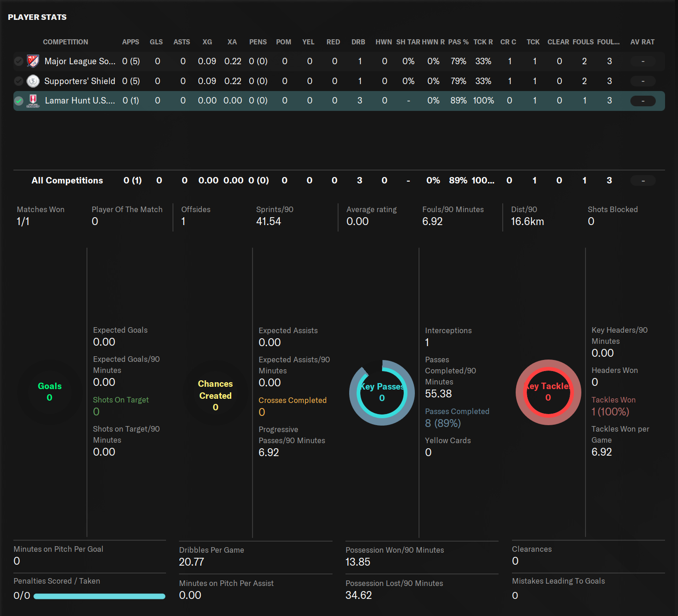Image resolution: width=678 pixels, height=616 pixels.
Task: Click the average rating pill in Lamar Hunt row
Action: (643, 101)
